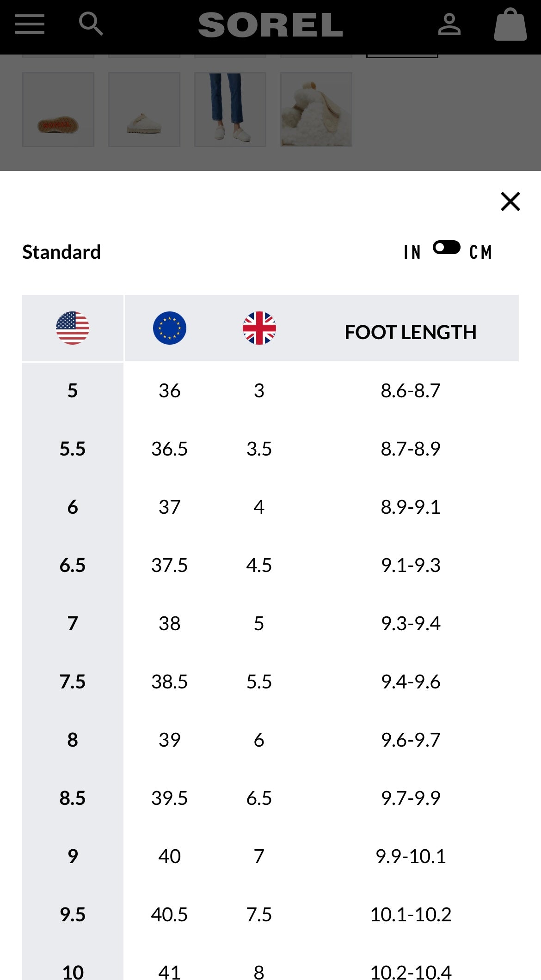541x980 pixels.
Task: Open the hamburger navigation menu
Action: point(30,24)
